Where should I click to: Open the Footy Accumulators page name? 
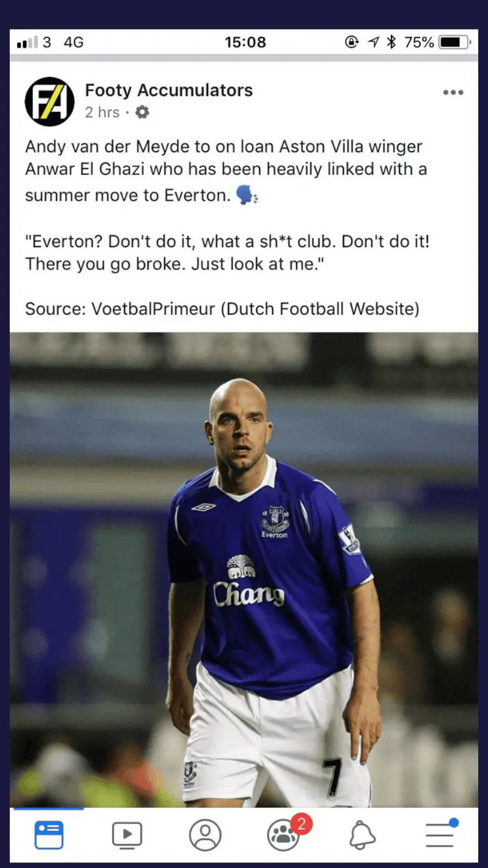[x=169, y=90]
